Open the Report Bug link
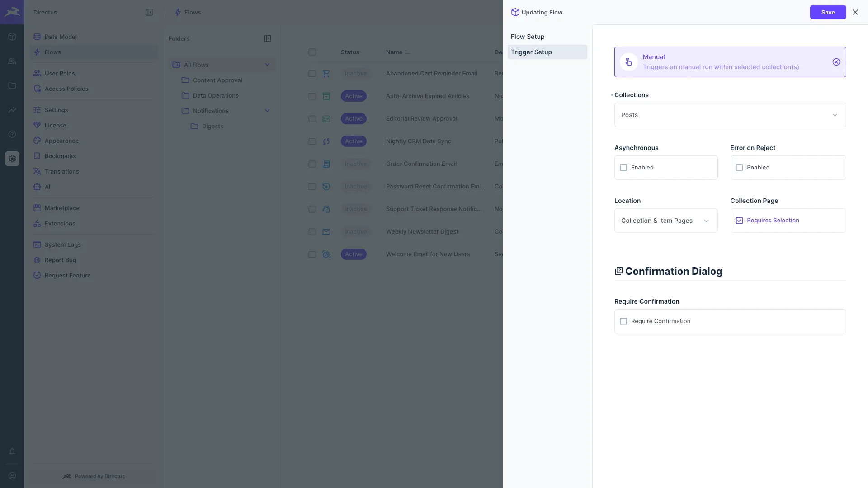Viewport: 868px width, 488px height. pyautogui.click(x=94, y=260)
